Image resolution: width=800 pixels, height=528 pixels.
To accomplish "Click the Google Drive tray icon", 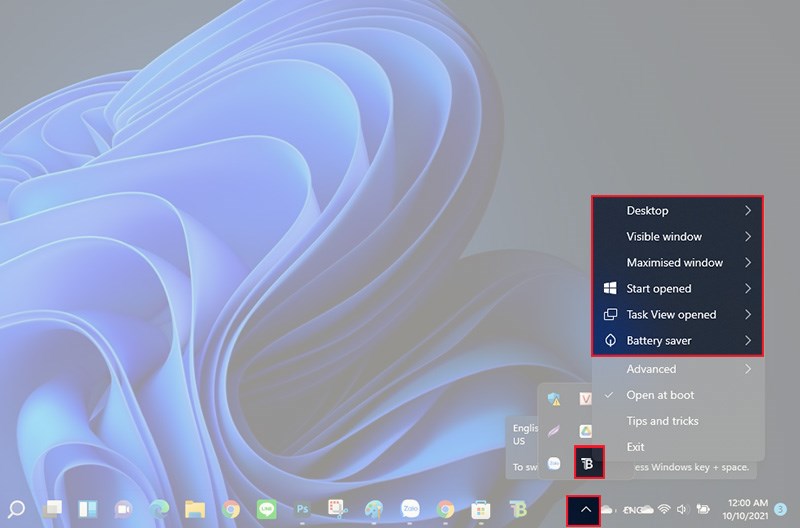I will pos(585,431).
